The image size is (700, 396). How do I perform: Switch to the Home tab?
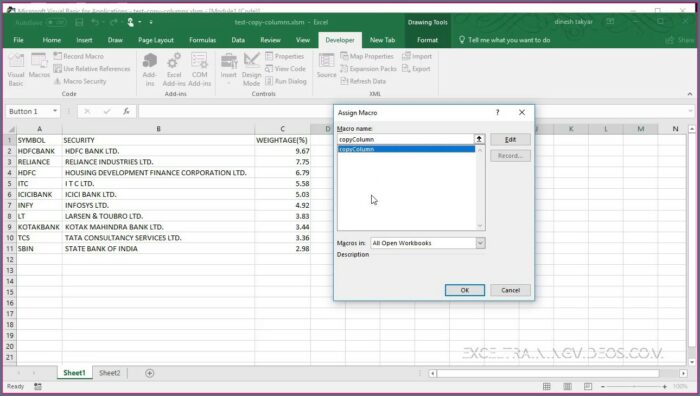coord(52,40)
